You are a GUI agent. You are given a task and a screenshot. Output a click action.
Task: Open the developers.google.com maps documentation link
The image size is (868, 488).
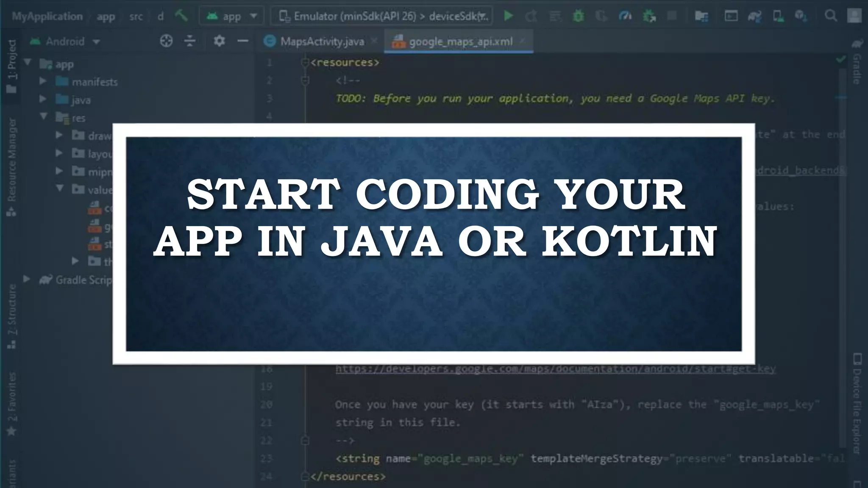556,369
